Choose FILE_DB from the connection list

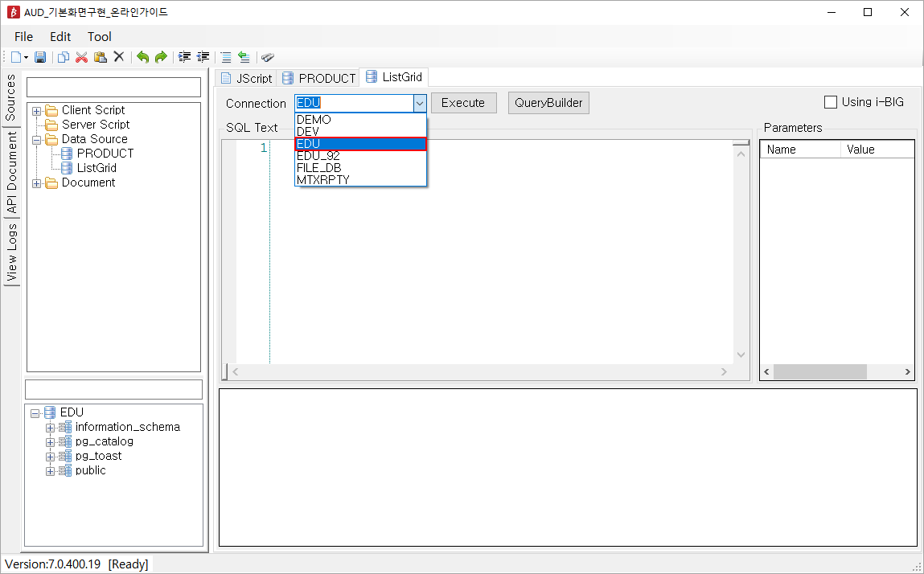coord(360,168)
